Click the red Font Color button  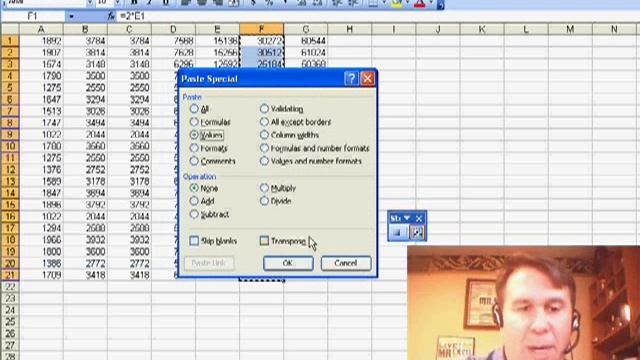coord(420,3)
